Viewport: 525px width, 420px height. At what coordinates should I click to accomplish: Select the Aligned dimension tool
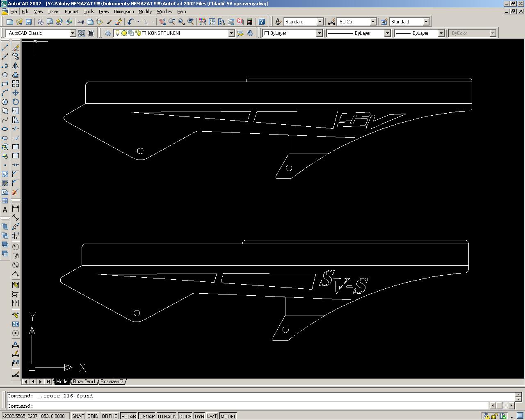(x=16, y=217)
